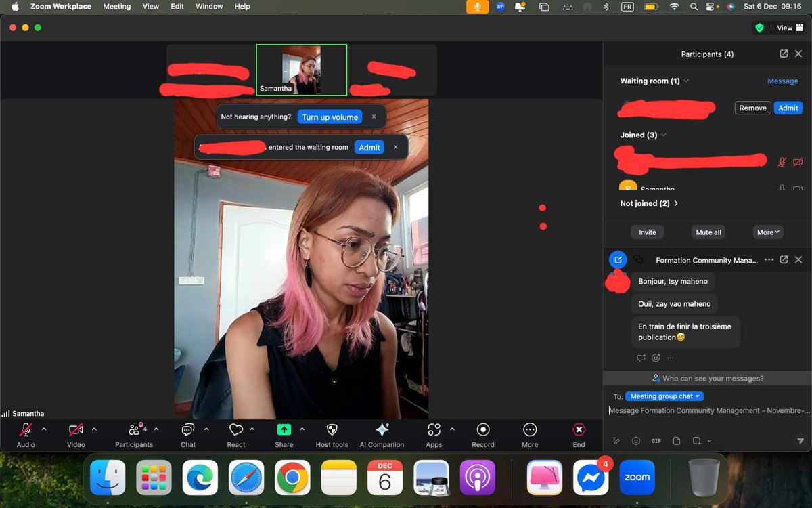Expand the caret beside Chat
The height and width of the screenshot is (508, 812).
(x=206, y=429)
